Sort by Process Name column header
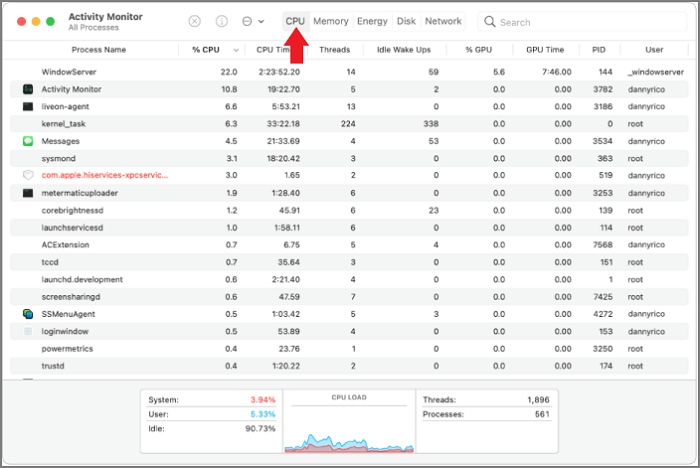The height and width of the screenshot is (468, 700). pos(98,49)
